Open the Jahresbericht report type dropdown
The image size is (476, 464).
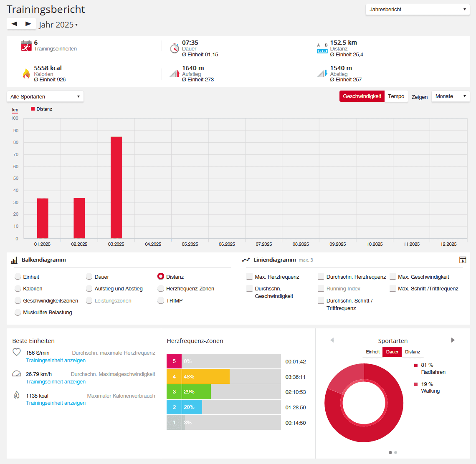[418, 10]
